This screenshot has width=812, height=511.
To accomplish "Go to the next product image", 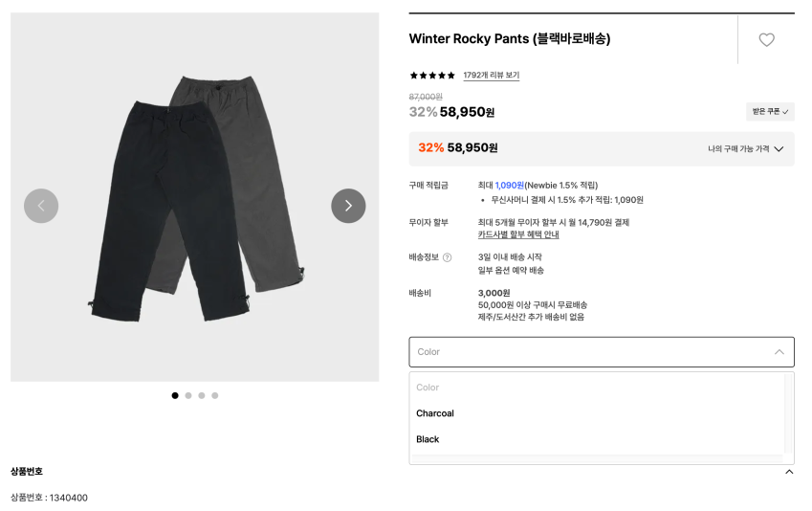I will [348, 206].
